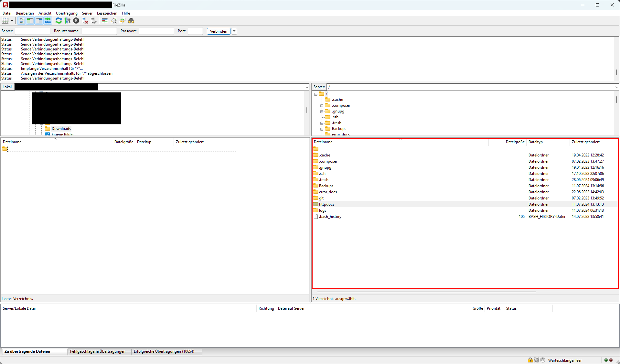
Task: Toggle the message log display
Action: [x=21, y=21]
